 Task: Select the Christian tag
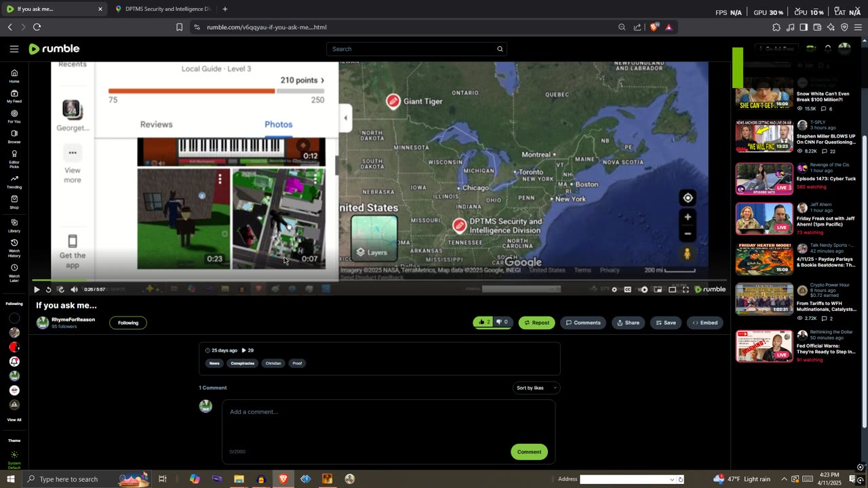(273, 363)
